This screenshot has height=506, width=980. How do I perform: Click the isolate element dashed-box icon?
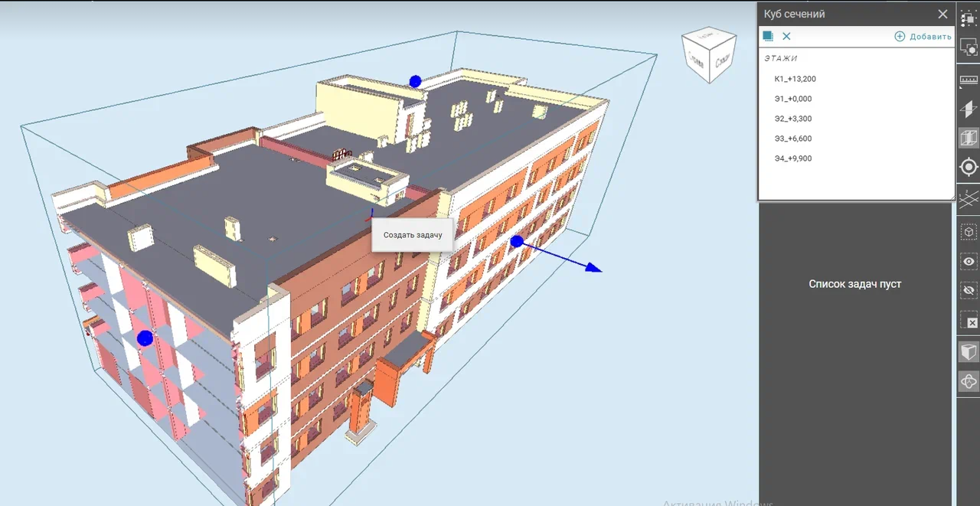click(x=969, y=232)
